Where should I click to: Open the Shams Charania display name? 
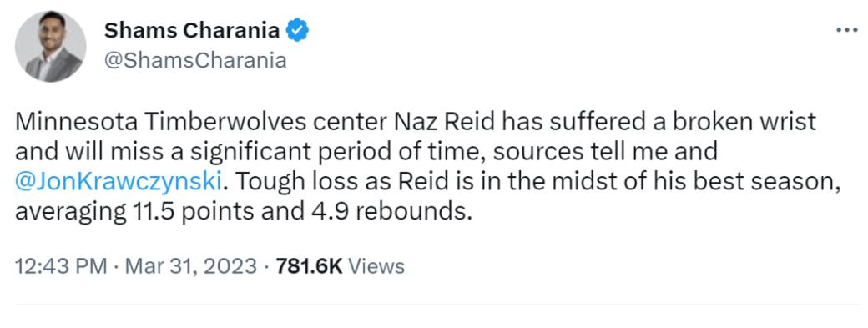coord(191,30)
